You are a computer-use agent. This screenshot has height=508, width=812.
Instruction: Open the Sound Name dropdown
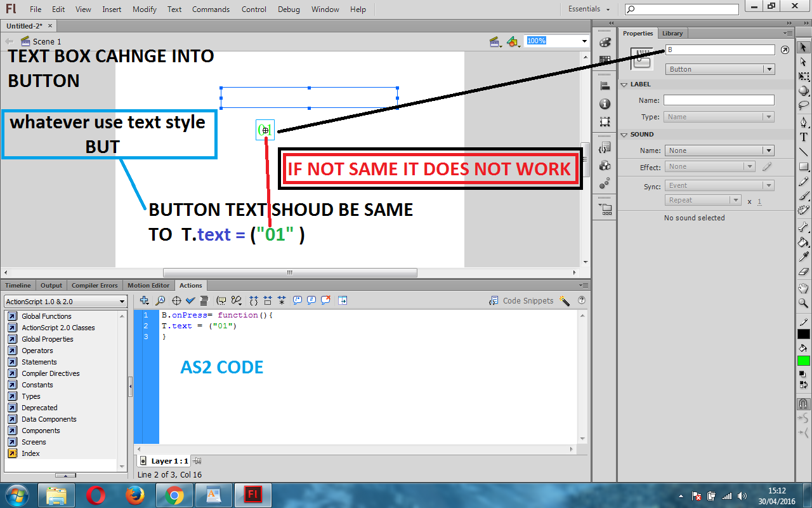[719, 150]
